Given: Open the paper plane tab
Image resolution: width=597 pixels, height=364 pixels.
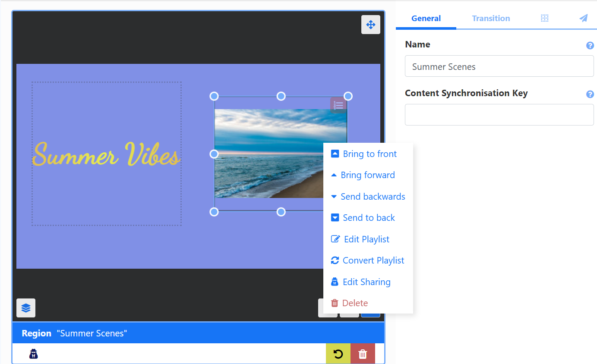Looking at the screenshot, I should point(583,18).
